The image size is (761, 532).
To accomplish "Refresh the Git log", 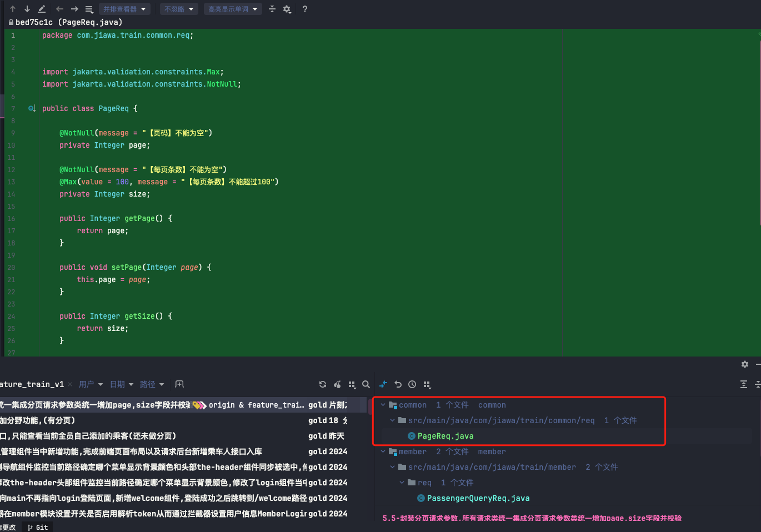I will pos(323,384).
